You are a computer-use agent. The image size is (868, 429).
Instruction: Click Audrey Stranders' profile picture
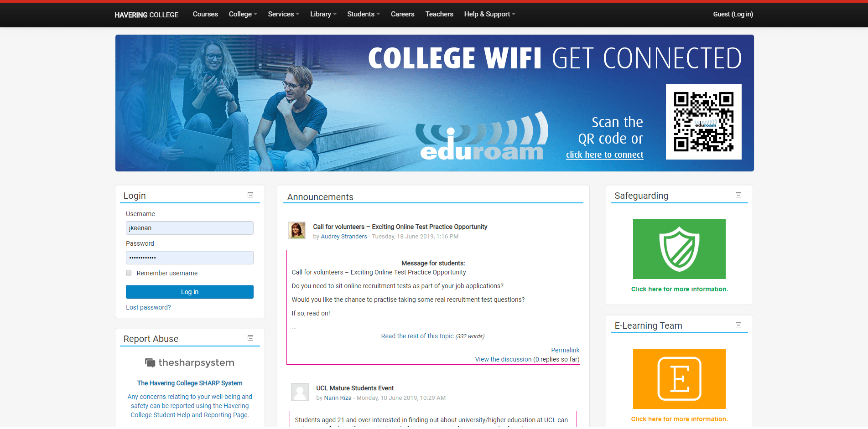(x=296, y=231)
